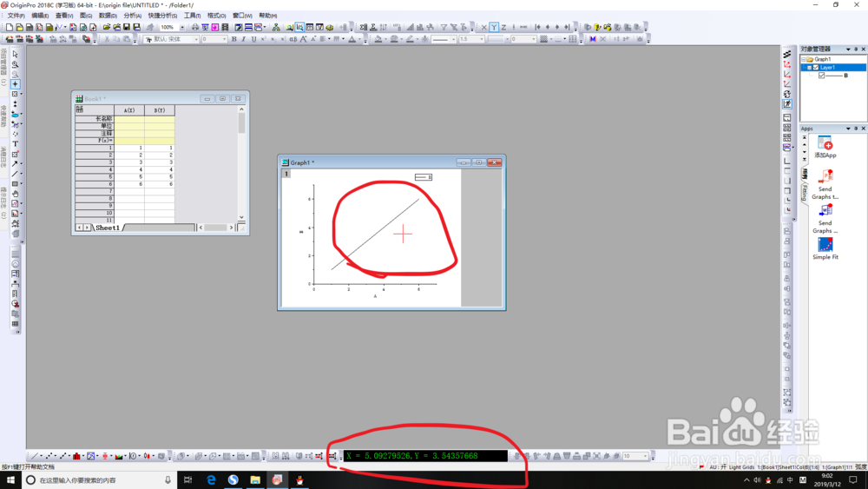Image resolution: width=868 pixels, height=489 pixels.
Task: Click the Book1 vertical scrollbar
Action: coord(241,163)
